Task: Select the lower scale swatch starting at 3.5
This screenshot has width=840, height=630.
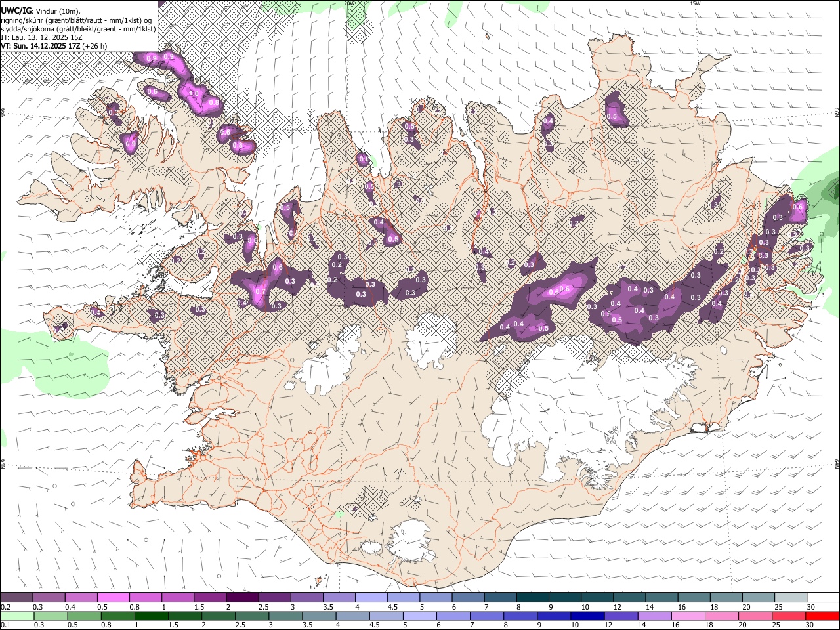Action: [x=319, y=616]
